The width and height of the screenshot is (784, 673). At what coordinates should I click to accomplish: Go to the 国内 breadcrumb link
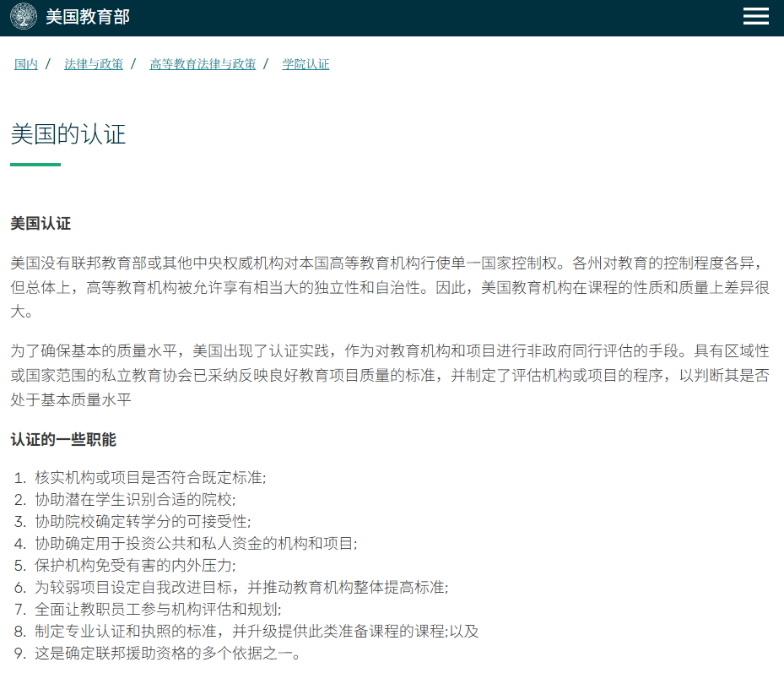tap(26, 64)
